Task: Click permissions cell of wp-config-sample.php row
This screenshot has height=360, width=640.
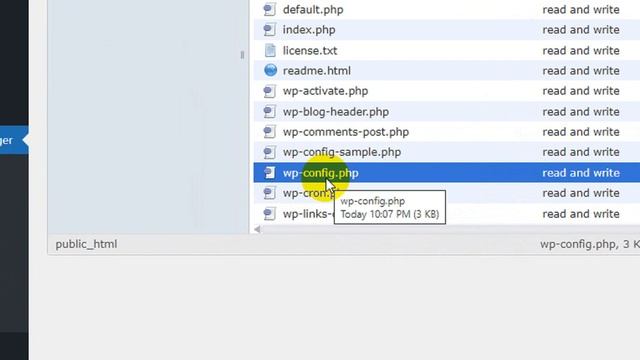Action: [581, 152]
